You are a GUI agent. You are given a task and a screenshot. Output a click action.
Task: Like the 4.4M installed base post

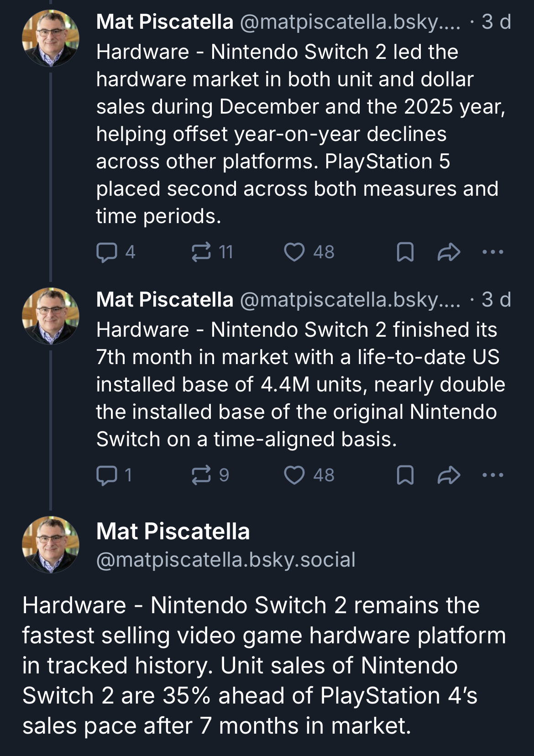pos(294,475)
